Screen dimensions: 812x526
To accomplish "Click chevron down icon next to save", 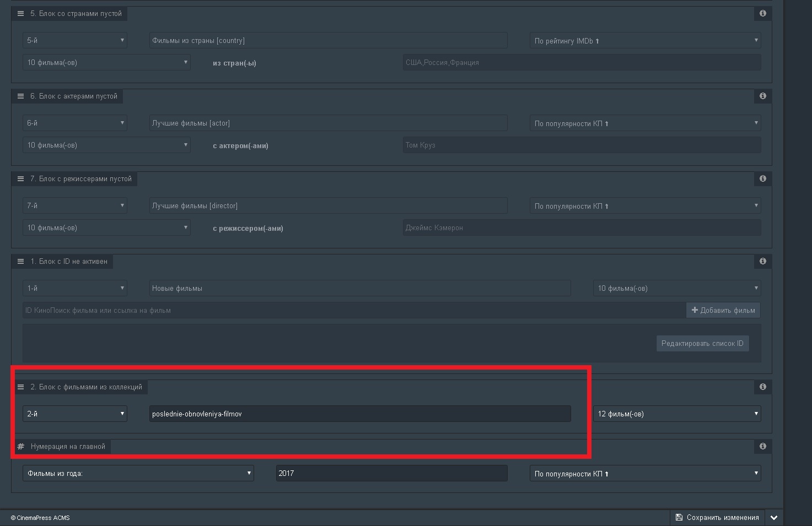I will (x=774, y=518).
